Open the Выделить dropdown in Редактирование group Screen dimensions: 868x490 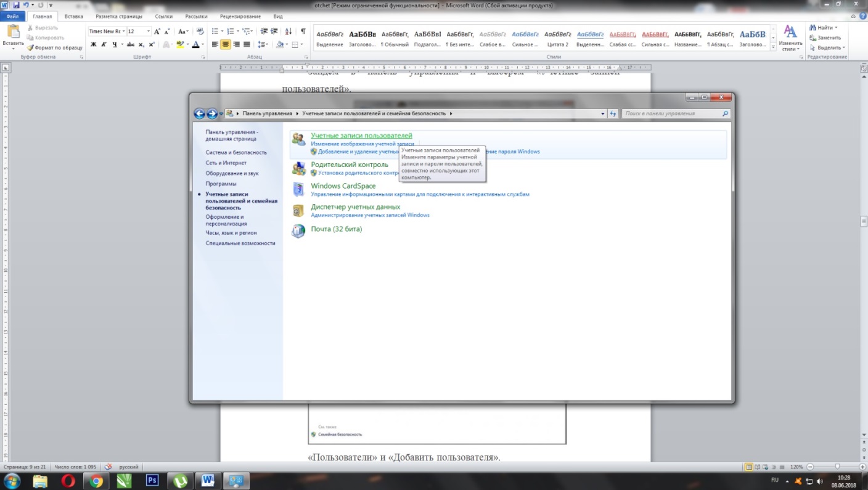click(827, 47)
